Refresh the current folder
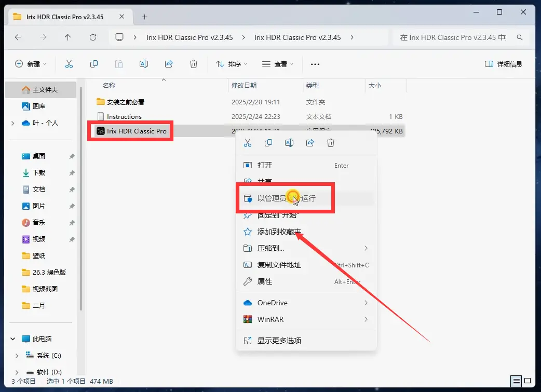The width and height of the screenshot is (541, 392). (x=93, y=37)
